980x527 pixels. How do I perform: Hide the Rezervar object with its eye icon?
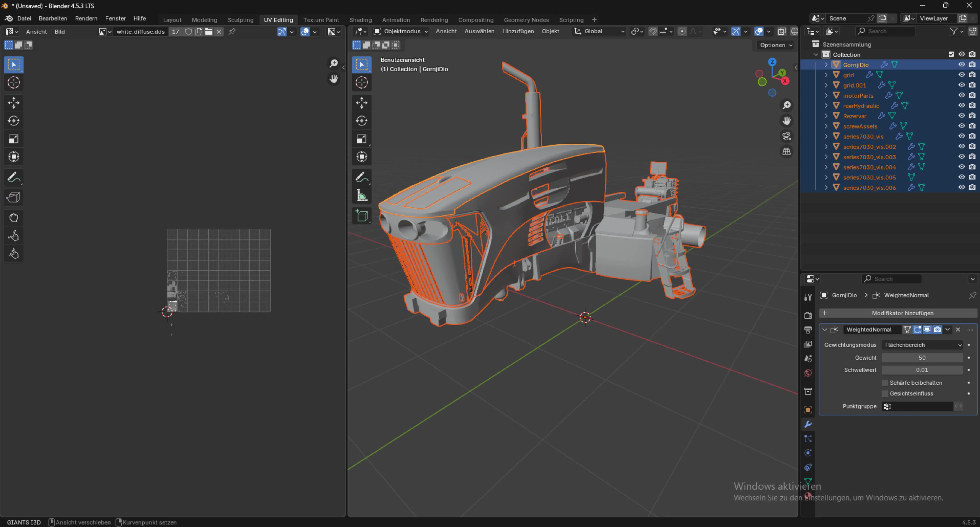961,116
